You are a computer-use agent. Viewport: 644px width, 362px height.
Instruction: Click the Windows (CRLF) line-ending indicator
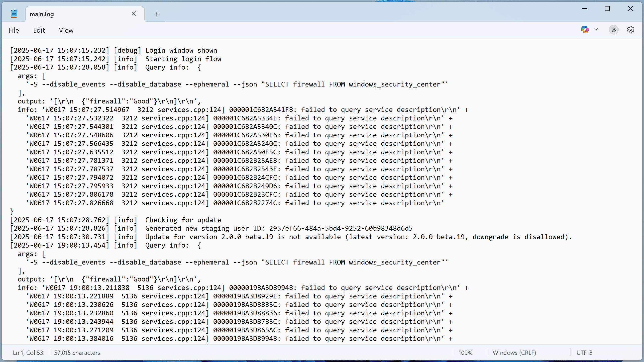514,353
